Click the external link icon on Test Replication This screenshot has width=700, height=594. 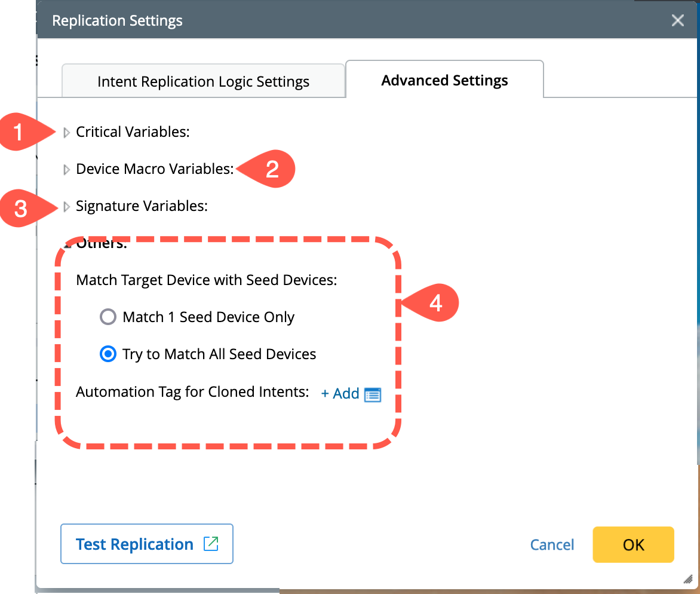click(211, 544)
